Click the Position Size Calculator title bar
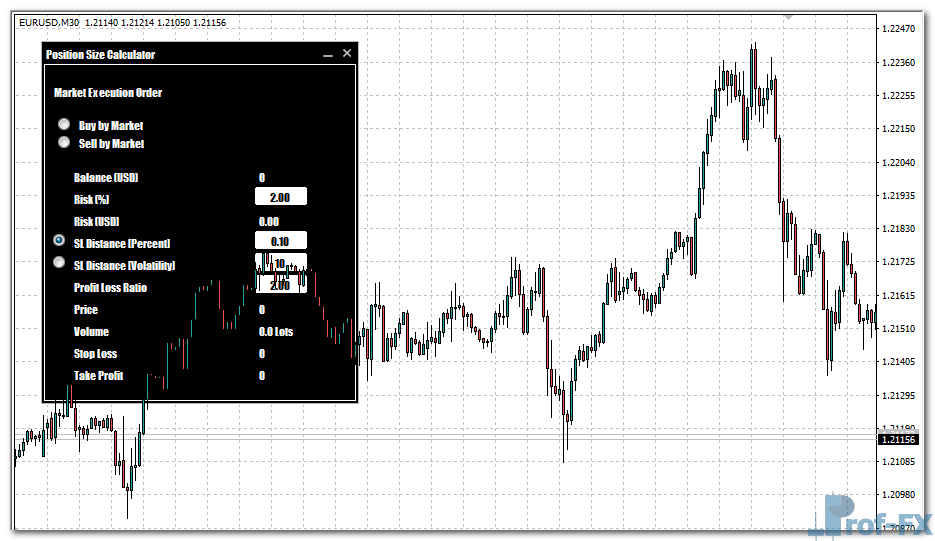935x541 pixels. coord(180,54)
